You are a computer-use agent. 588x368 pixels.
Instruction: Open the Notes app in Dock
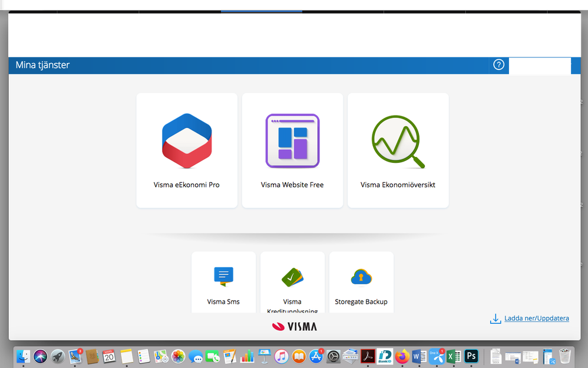tap(127, 356)
